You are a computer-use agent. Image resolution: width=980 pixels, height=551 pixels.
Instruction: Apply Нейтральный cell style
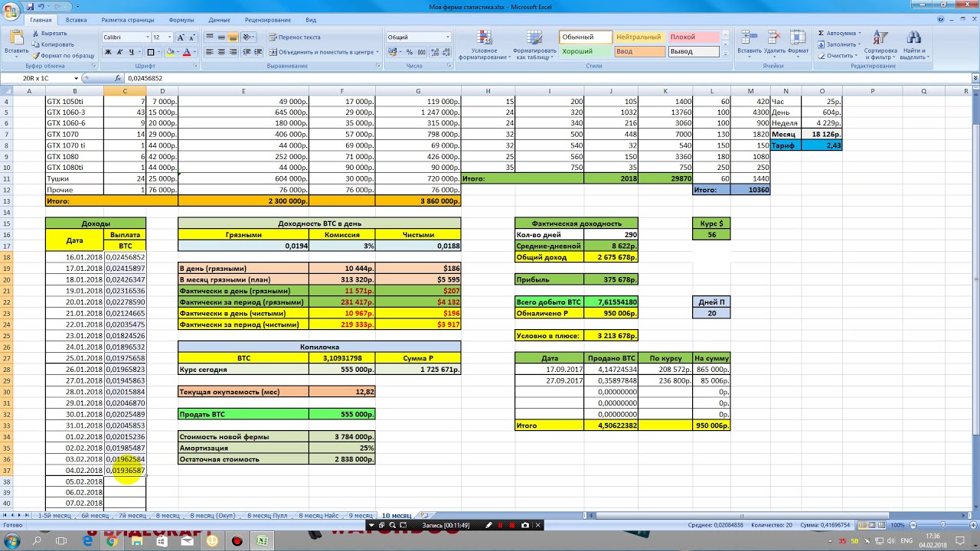(639, 37)
